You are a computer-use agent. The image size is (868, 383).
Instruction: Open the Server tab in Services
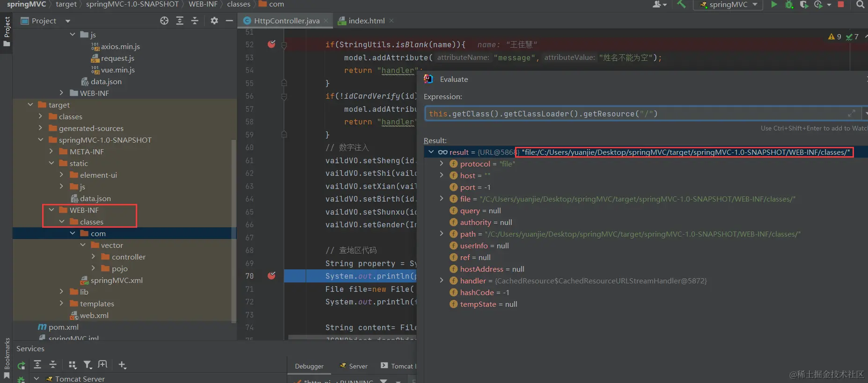pyautogui.click(x=354, y=366)
